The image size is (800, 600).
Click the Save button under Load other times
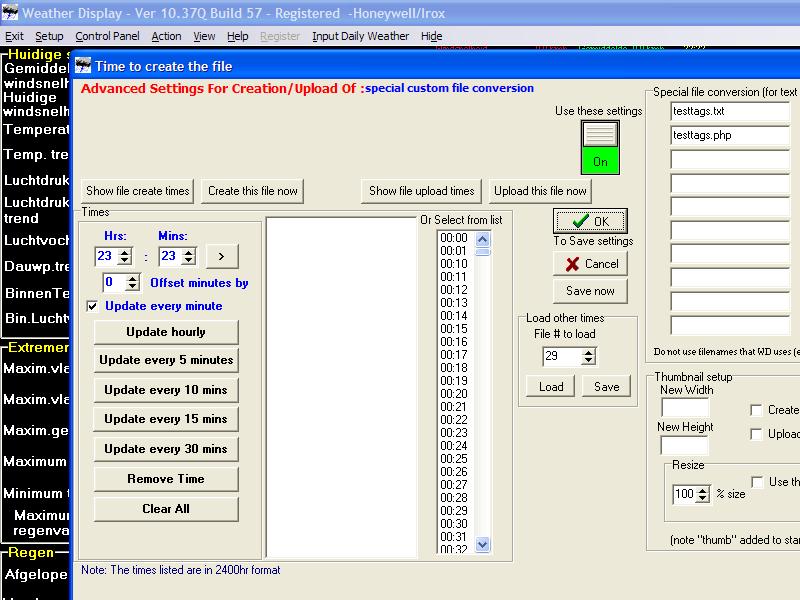pyautogui.click(x=607, y=387)
